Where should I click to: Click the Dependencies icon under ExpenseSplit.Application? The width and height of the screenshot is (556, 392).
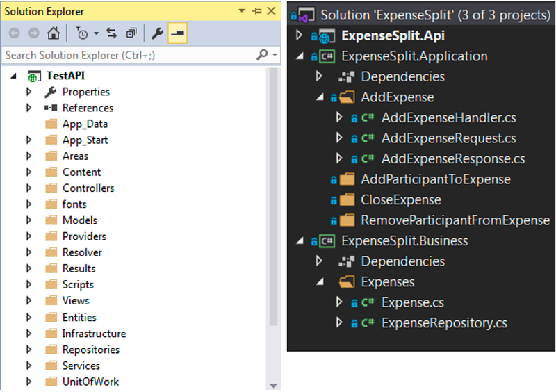[x=346, y=76]
